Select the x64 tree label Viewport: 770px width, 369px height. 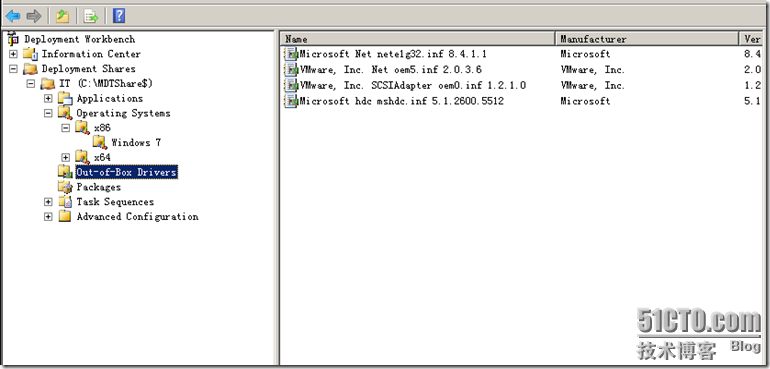102,157
